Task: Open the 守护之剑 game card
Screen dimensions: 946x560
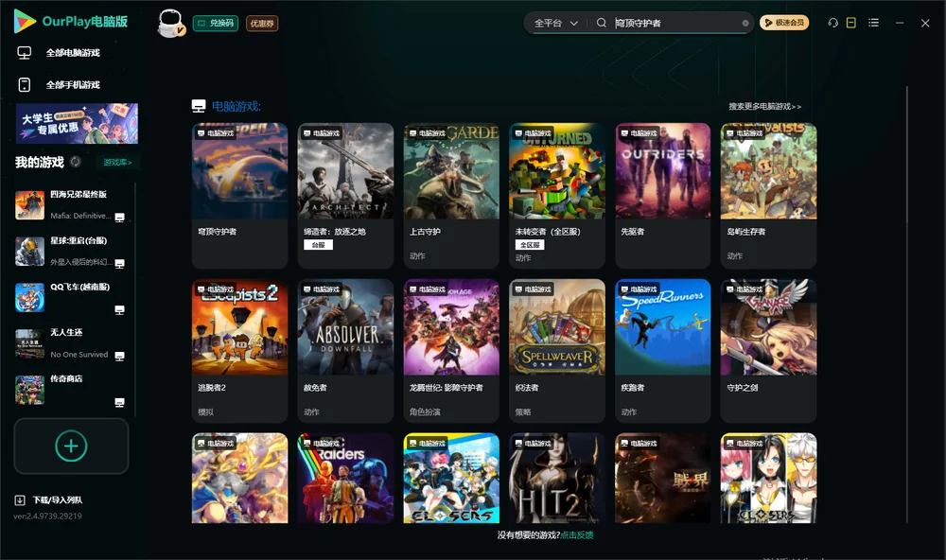Action: point(768,351)
